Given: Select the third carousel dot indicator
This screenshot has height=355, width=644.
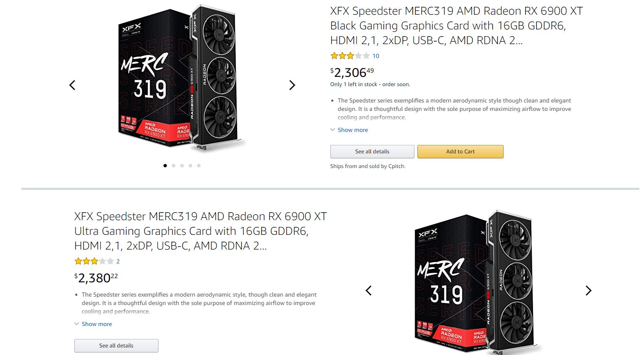Looking at the screenshot, I should (x=182, y=166).
